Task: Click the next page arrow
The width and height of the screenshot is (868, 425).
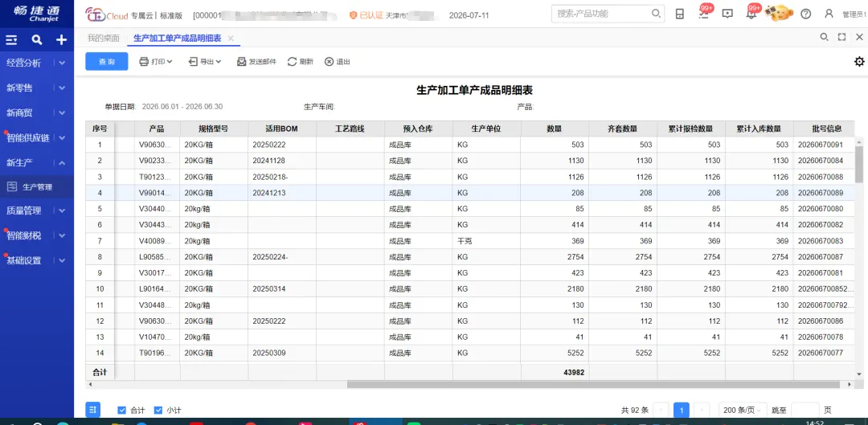Action: point(702,410)
